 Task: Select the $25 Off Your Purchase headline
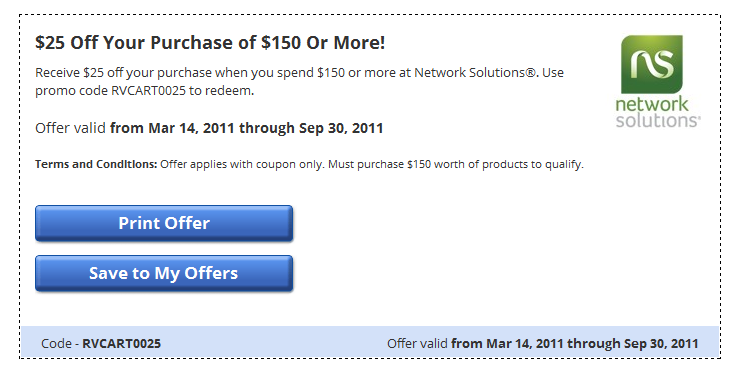coord(210,43)
